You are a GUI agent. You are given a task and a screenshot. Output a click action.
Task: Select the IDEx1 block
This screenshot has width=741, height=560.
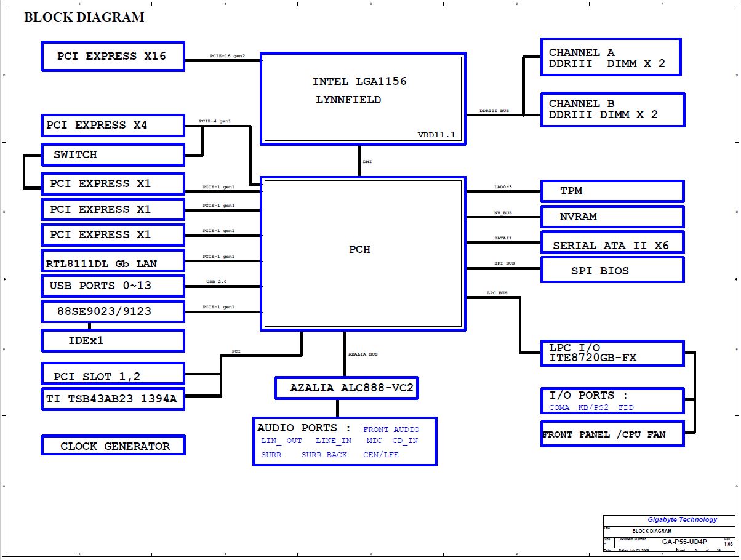[113, 340]
